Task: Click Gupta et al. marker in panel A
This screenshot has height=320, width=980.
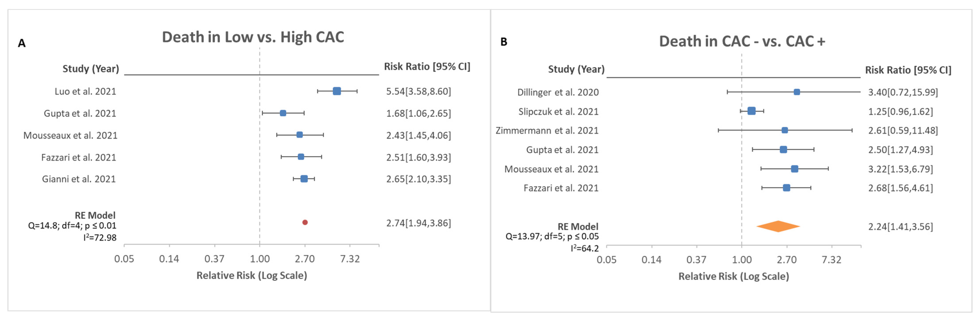Action: click(283, 113)
